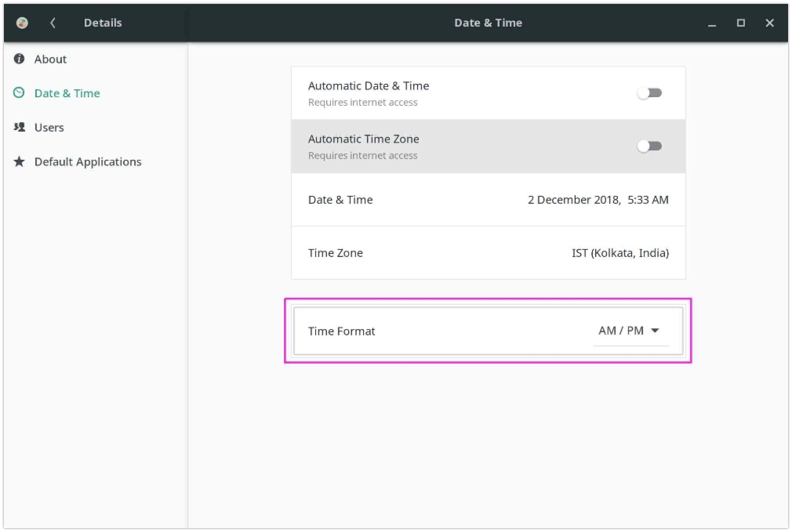Open Default Applications in the sidebar

(88, 162)
